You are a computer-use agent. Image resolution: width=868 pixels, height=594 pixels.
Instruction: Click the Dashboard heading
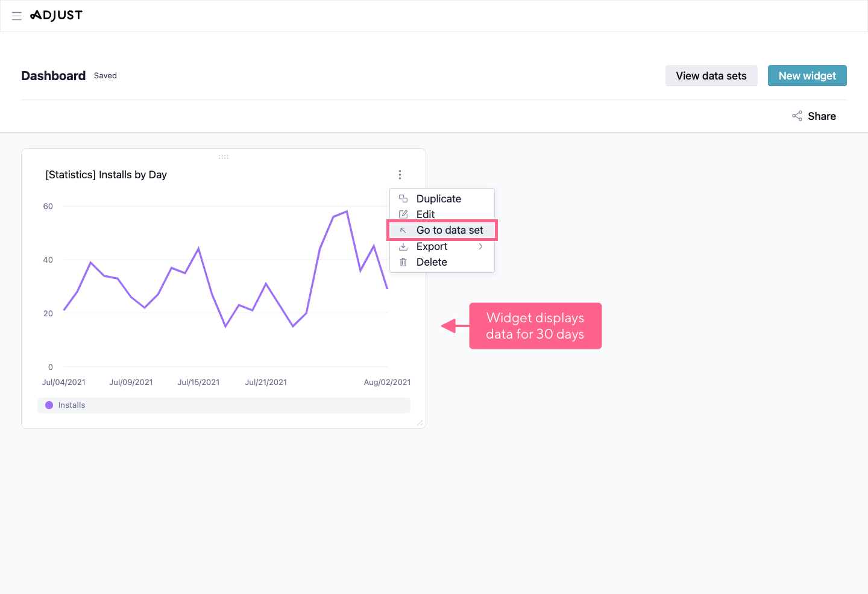click(x=54, y=76)
